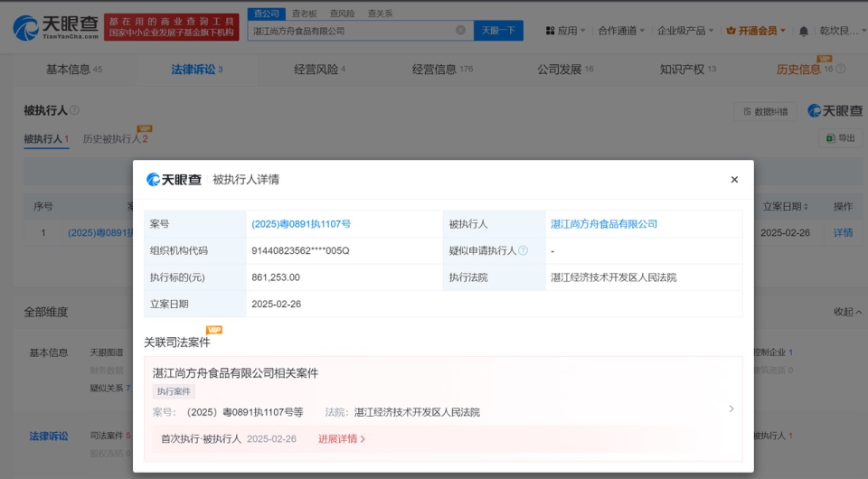Click the 执行案件 tag
This screenshot has height=479, width=868.
174,391
